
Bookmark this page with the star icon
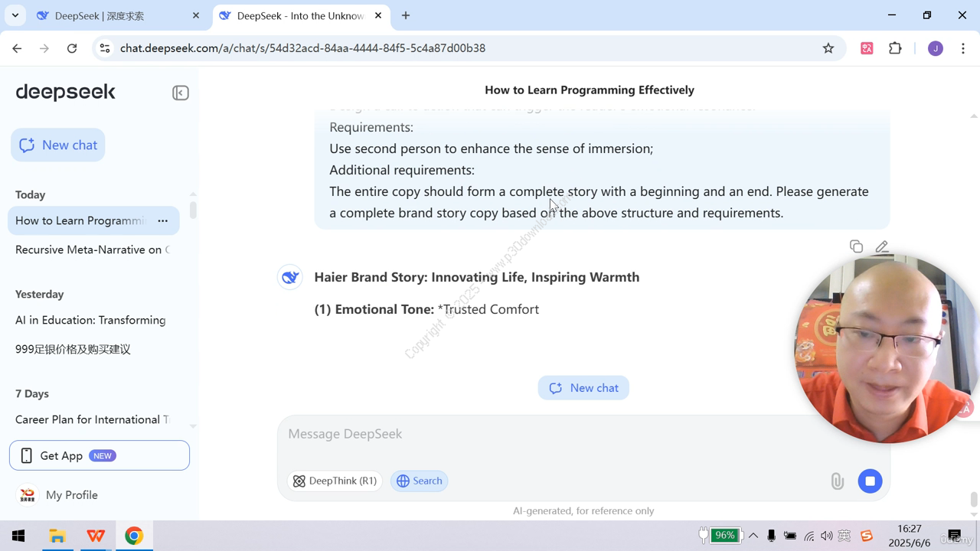point(828,48)
